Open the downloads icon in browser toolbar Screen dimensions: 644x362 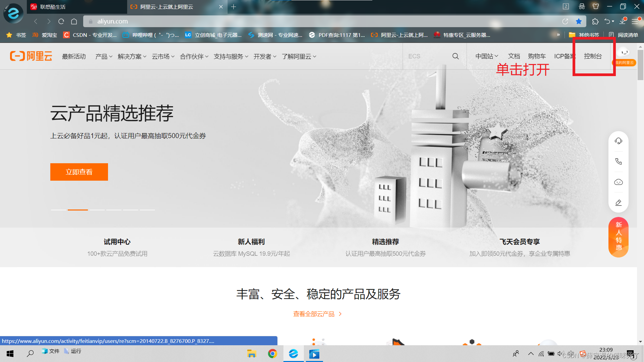coord(623,21)
